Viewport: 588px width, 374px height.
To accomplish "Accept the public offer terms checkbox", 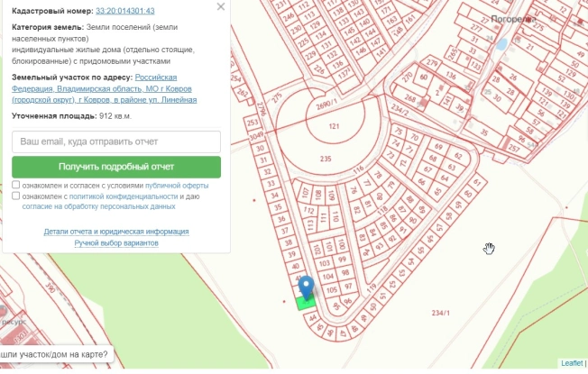I will pyautogui.click(x=16, y=185).
